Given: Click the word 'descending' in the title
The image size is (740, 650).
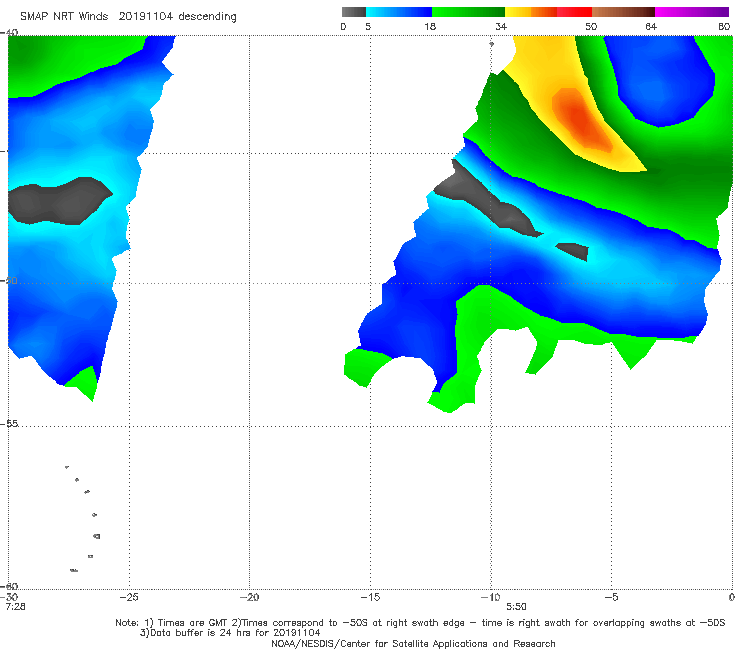Looking at the screenshot, I should tap(207, 17).
